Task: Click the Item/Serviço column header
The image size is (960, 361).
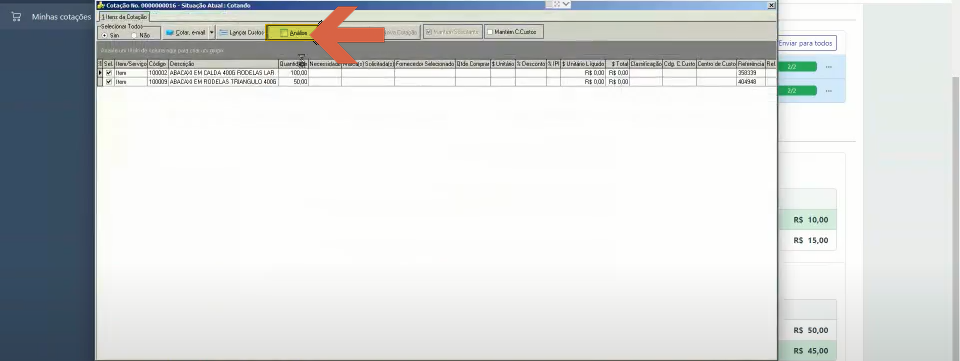Action: (131, 64)
